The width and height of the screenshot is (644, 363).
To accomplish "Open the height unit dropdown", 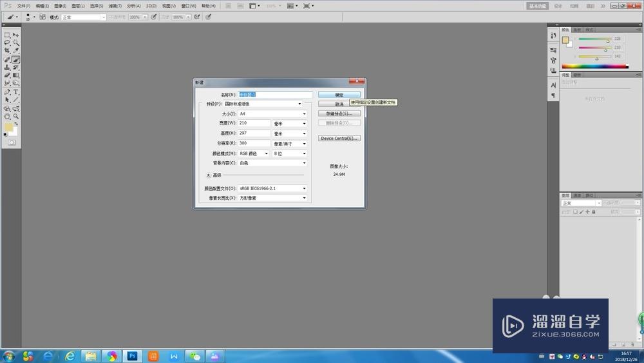I will coord(290,133).
